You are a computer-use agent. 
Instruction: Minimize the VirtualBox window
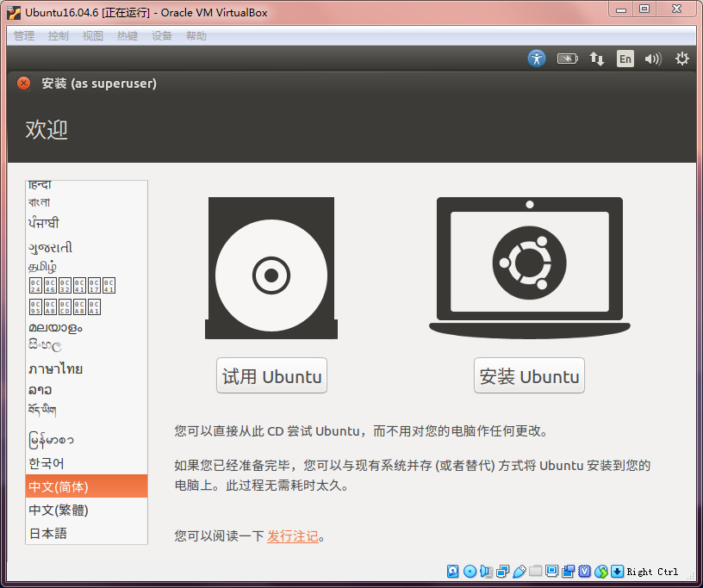pos(621,9)
